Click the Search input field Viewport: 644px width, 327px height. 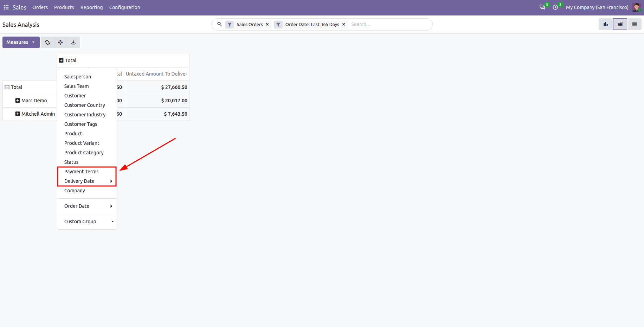390,24
